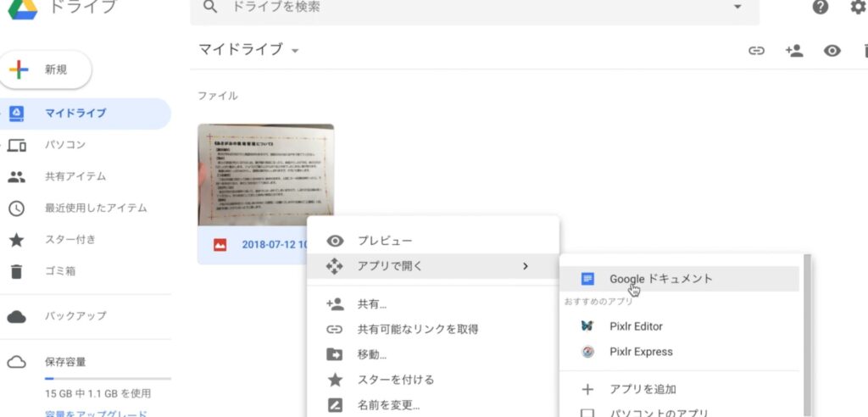
Task: Open the settings gear icon
Action: coord(859,7)
